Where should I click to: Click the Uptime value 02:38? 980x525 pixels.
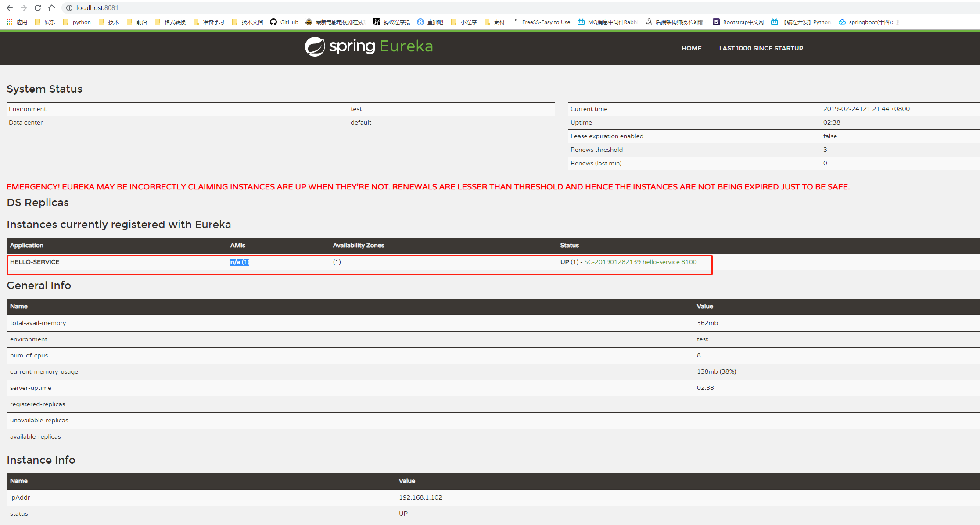click(x=832, y=122)
